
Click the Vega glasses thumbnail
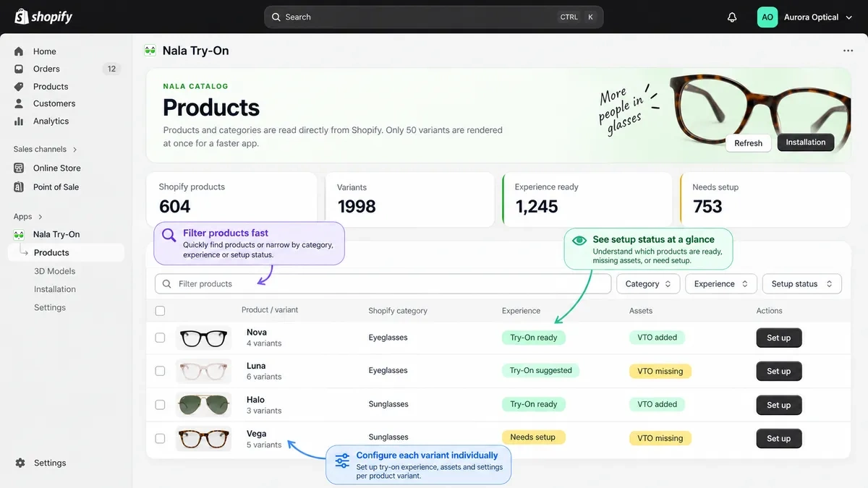tap(203, 438)
